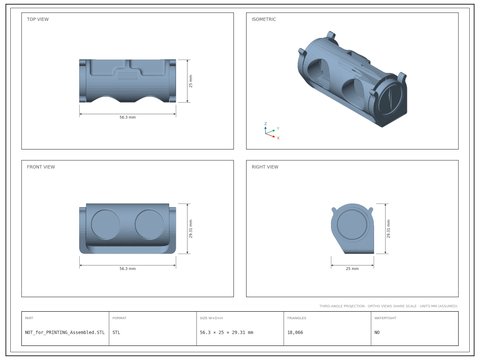Screen dimensions: 480x360
Task: Click the 18,066 triangles value
Action: 295,332
